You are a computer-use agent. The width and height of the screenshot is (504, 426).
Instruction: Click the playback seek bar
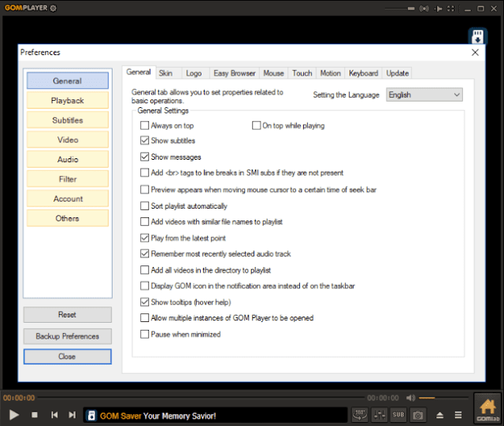(202, 398)
